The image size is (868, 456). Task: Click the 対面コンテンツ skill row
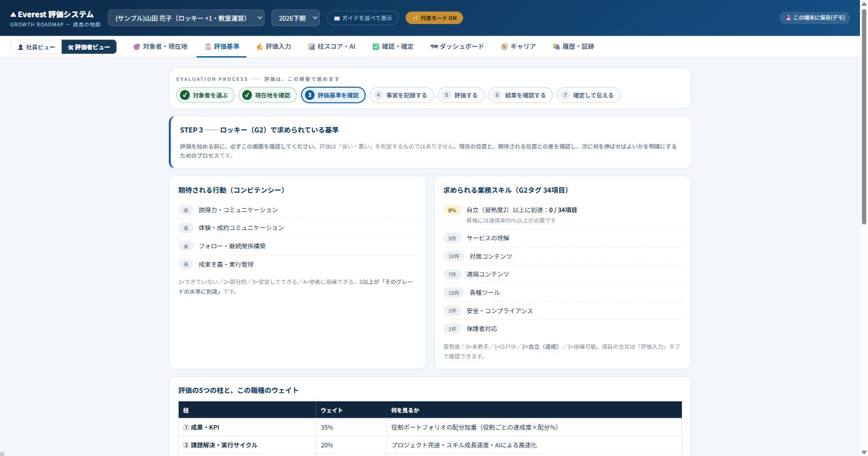pos(563,256)
